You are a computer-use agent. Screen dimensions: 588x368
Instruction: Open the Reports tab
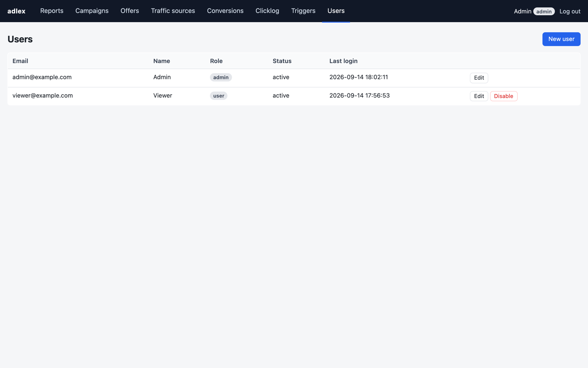click(x=52, y=11)
